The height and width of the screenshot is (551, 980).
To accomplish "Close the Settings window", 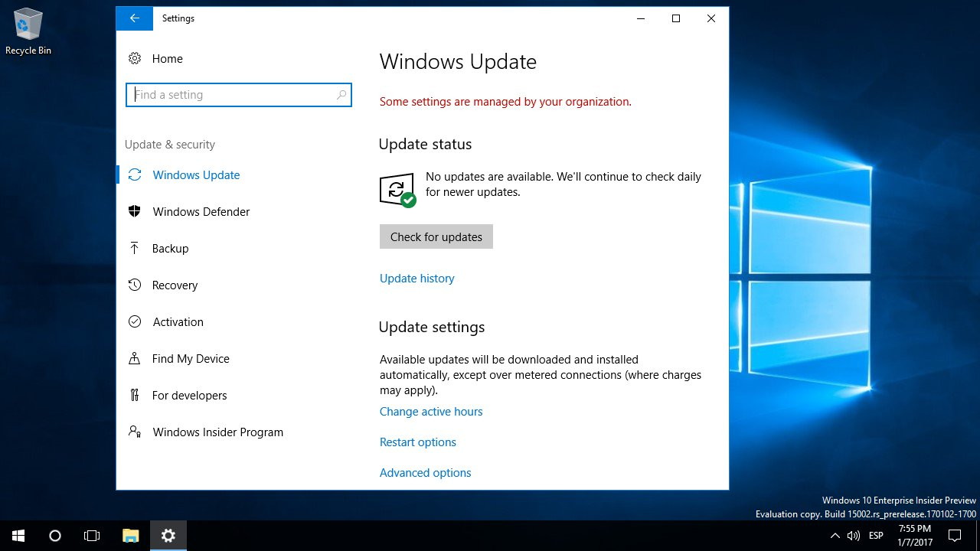I will pyautogui.click(x=711, y=18).
